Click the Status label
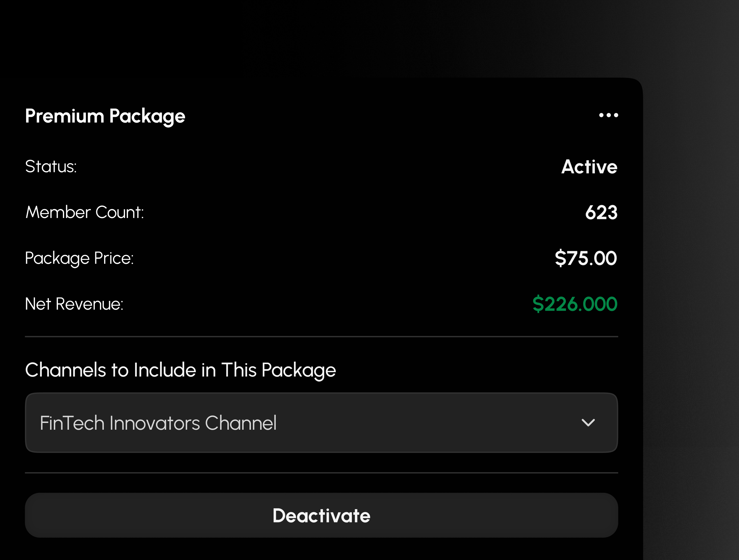Image resolution: width=739 pixels, height=560 pixels. point(51,166)
